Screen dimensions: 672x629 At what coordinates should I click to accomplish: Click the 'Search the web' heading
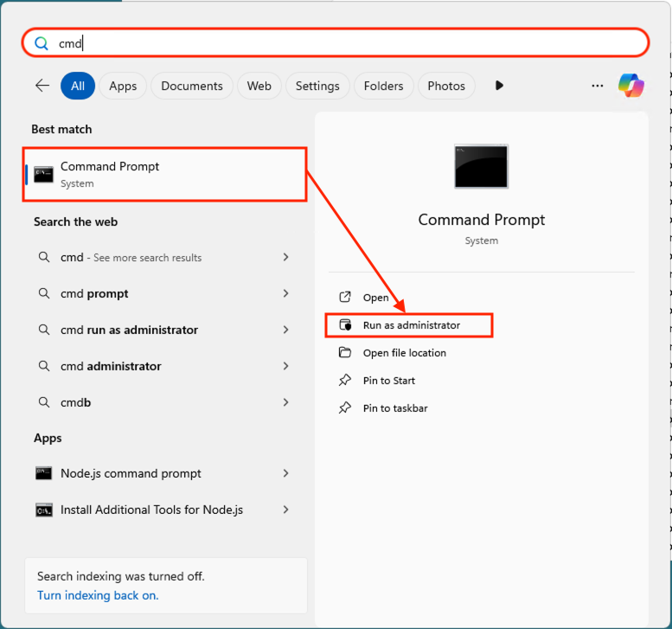pos(75,221)
